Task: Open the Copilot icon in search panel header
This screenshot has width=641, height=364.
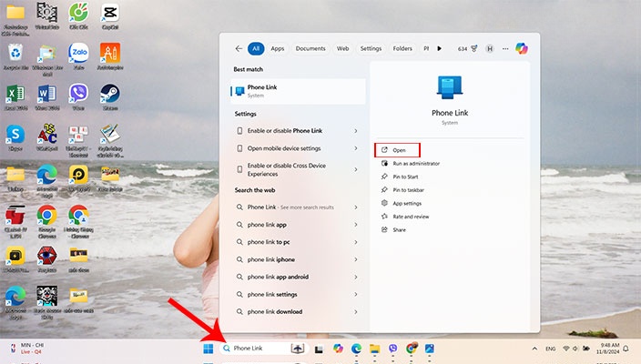Action: (x=521, y=48)
